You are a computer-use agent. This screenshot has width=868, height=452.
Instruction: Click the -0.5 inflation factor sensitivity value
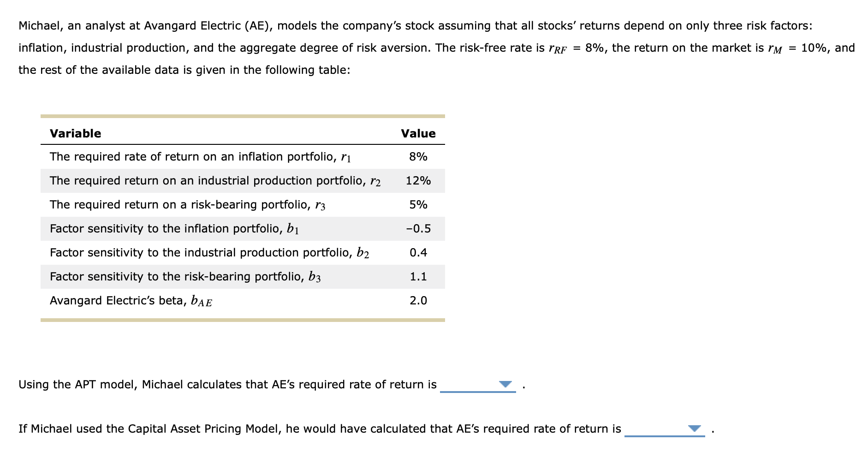(419, 229)
